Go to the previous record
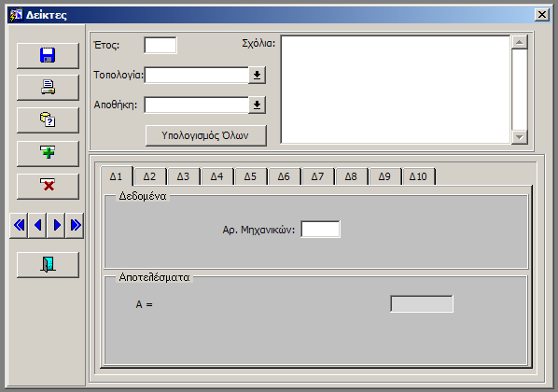The width and height of the screenshot is (558, 392). click(37, 225)
